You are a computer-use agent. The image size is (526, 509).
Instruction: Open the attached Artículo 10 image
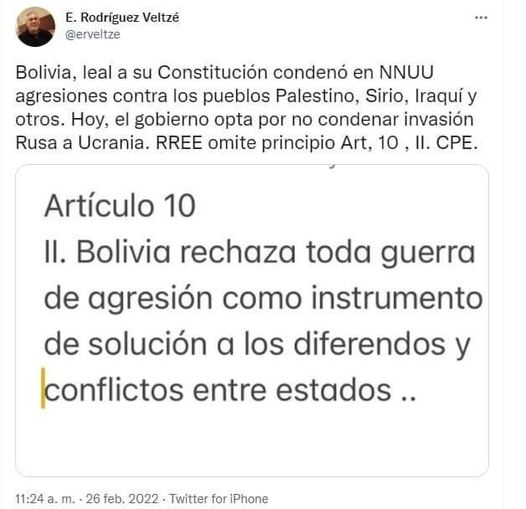coord(252,320)
